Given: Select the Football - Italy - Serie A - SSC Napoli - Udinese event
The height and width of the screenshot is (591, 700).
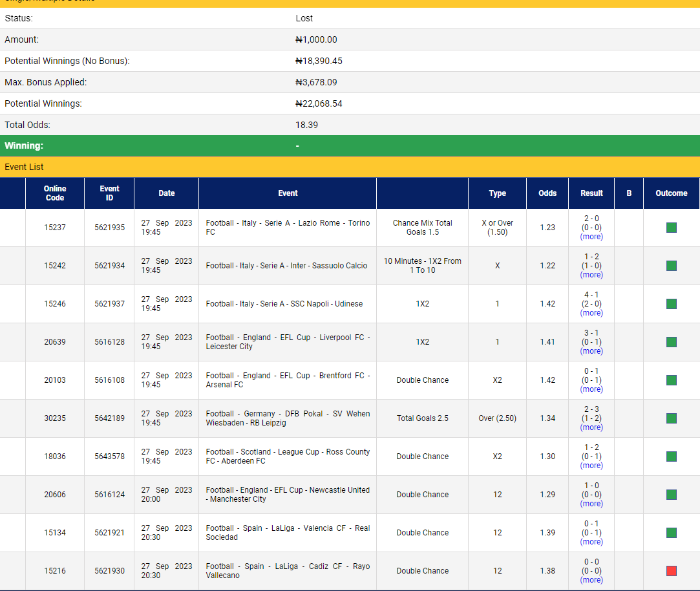Looking at the screenshot, I should [x=284, y=304].
